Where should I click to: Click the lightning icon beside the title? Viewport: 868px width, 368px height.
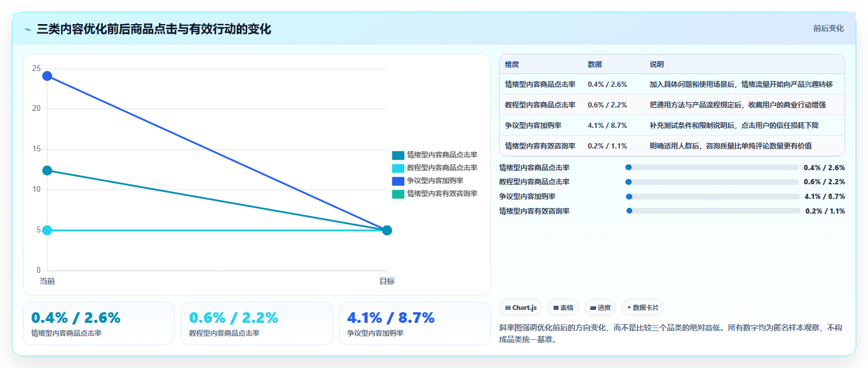[28, 29]
